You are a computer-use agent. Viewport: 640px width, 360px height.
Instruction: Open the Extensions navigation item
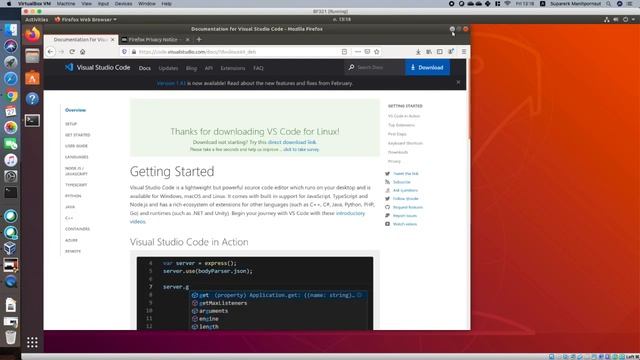(233, 68)
